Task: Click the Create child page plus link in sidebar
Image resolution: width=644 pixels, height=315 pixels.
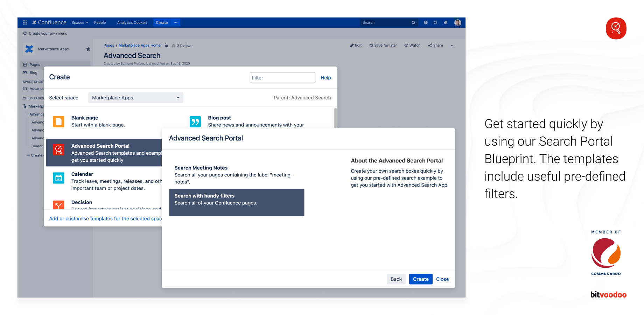Action: pos(34,155)
